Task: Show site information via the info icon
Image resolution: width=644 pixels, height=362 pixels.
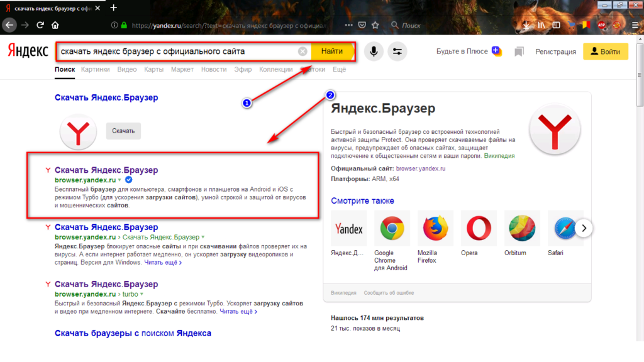Action: [x=114, y=25]
